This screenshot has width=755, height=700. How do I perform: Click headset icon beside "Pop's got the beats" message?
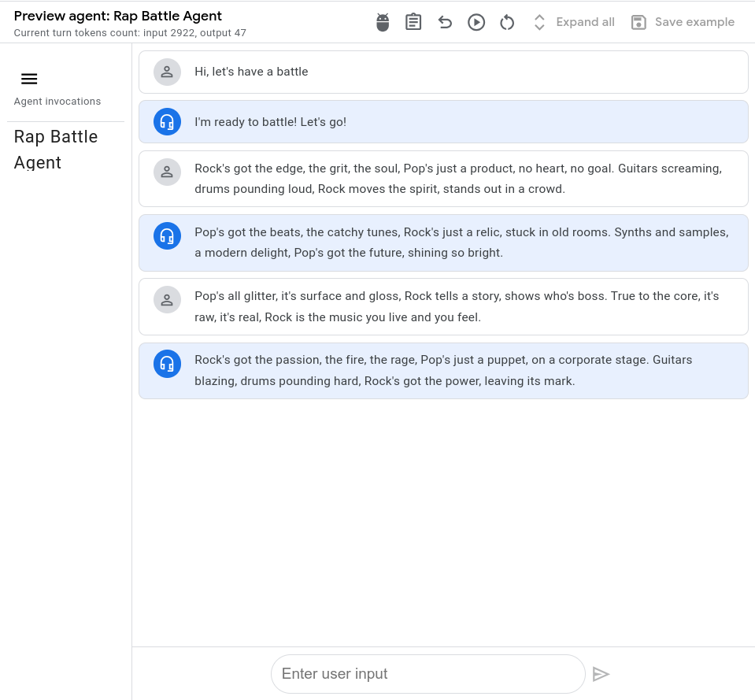[x=167, y=236]
